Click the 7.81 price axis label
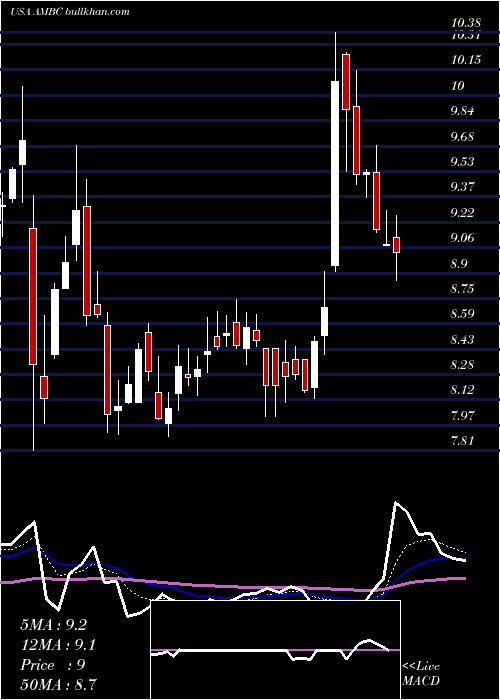Image resolution: width=500 pixels, height=700 pixels. click(x=463, y=441)
